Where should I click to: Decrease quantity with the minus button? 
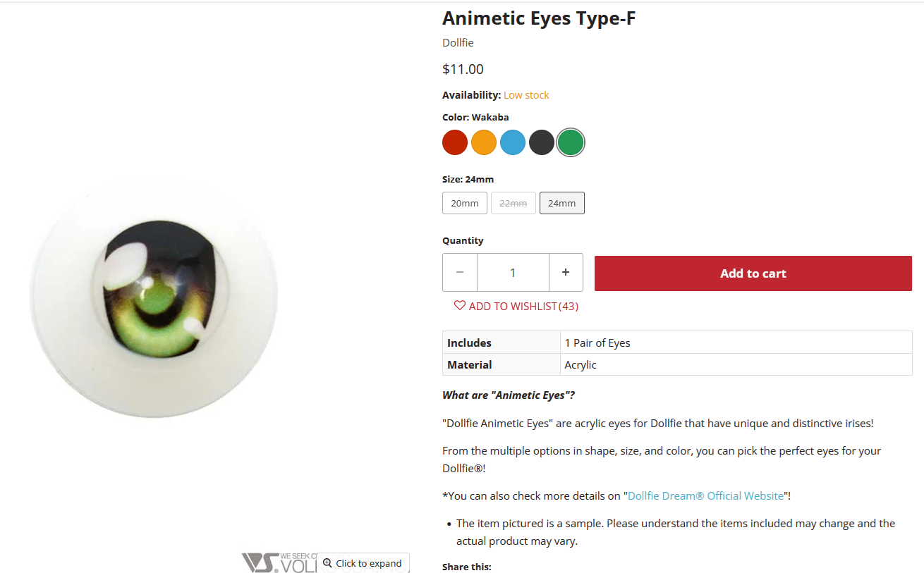click(x=460, y=272)
